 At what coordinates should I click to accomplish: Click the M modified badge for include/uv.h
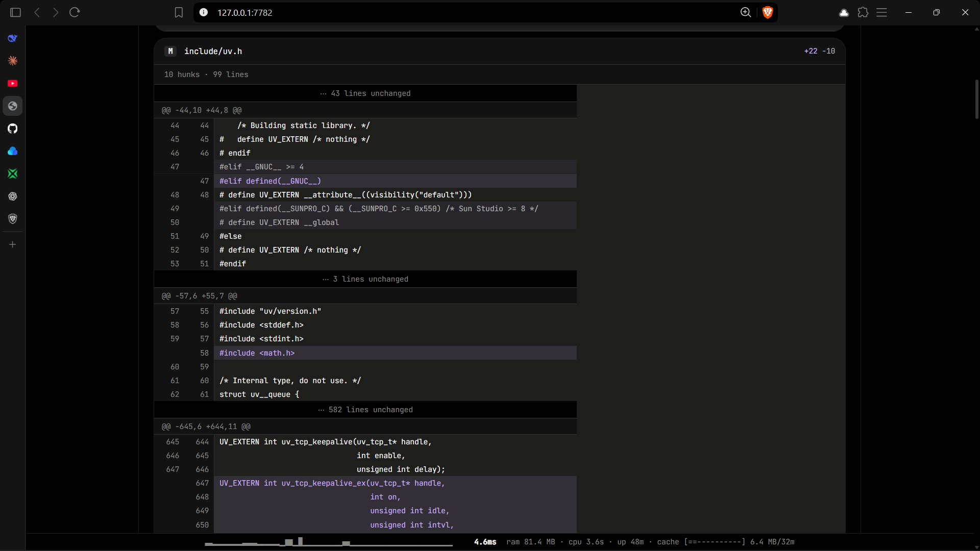(170, 51)
